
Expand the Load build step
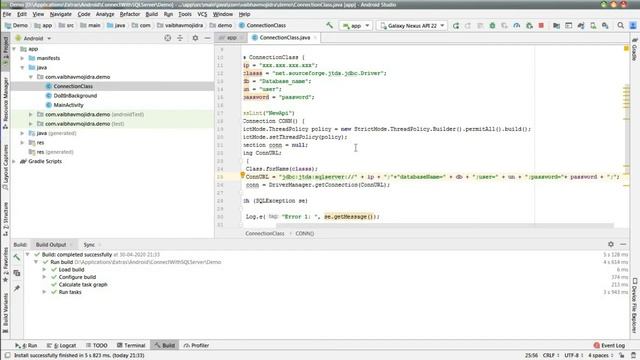pos(44,269)
